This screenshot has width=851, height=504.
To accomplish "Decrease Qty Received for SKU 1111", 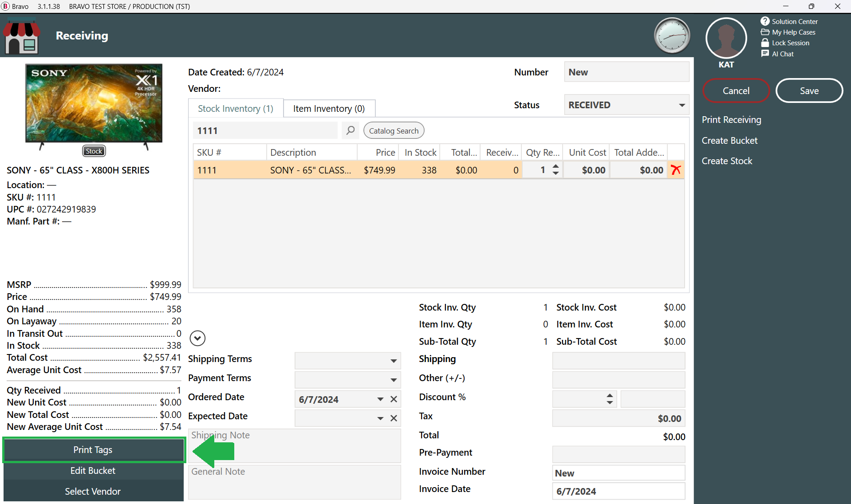I will pos(556,173).
